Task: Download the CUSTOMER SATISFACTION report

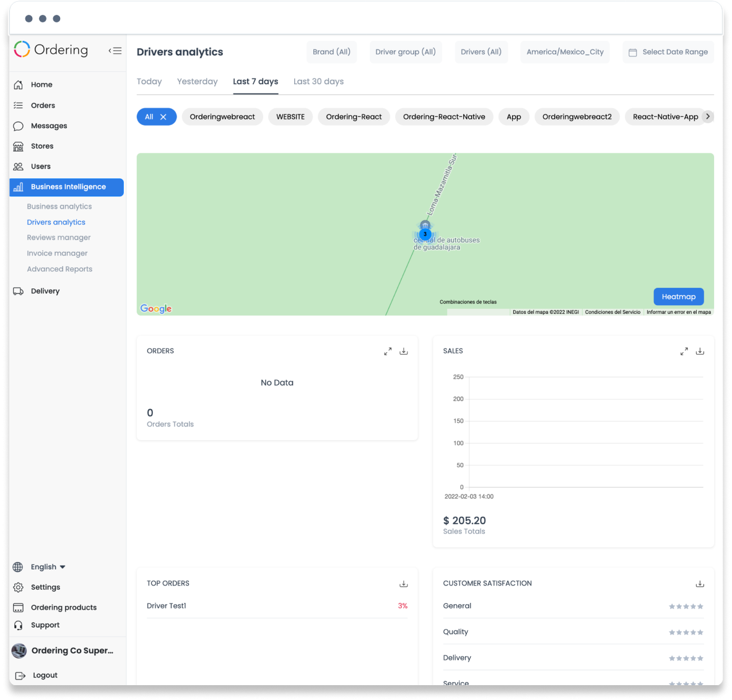Action: coord(700,584)
